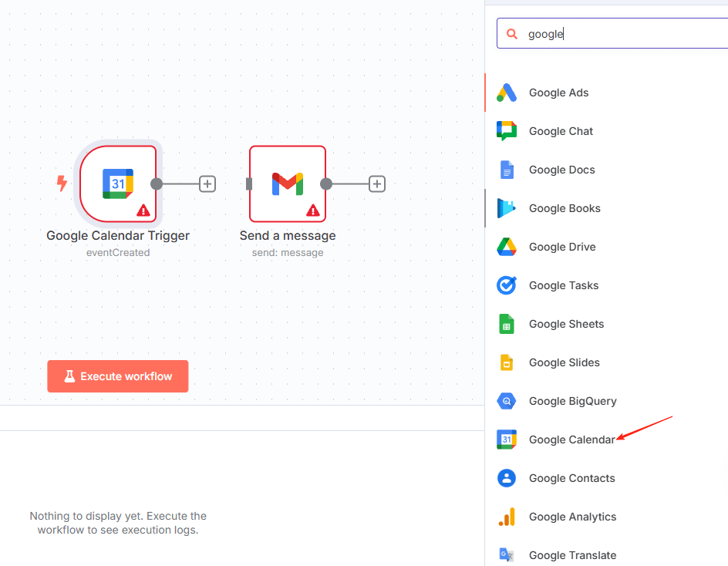Image resolution: width=728 pixels, height=566 pixels.
Task: Click warning icon on Google Calendar Trigger
Action: (x=143, y=210)
